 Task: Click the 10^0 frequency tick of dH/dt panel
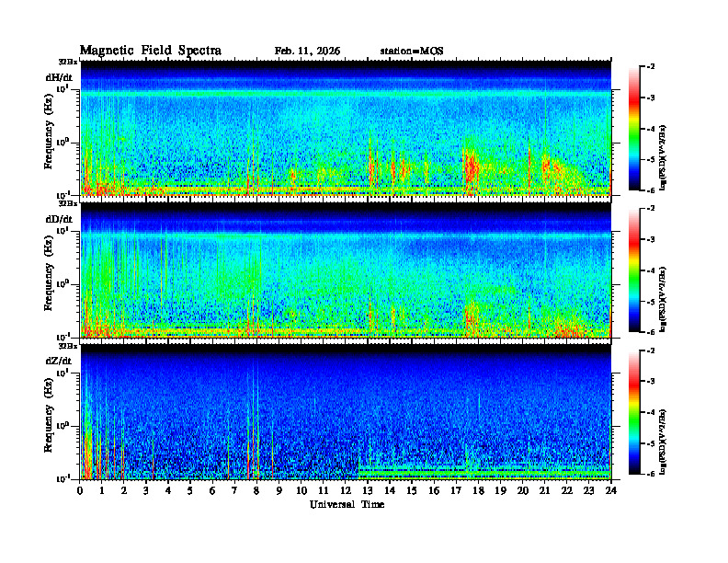pos(63,142)
